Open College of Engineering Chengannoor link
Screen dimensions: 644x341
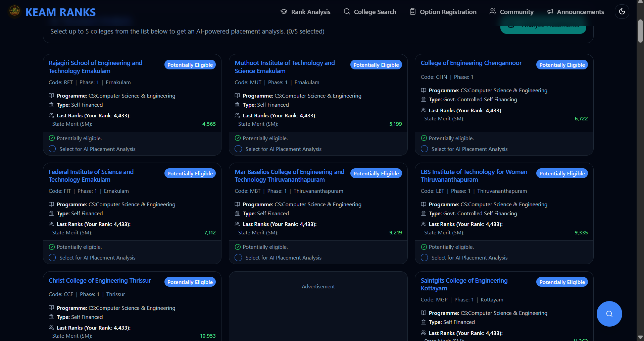pyautogui.click(x=471, y=63)
